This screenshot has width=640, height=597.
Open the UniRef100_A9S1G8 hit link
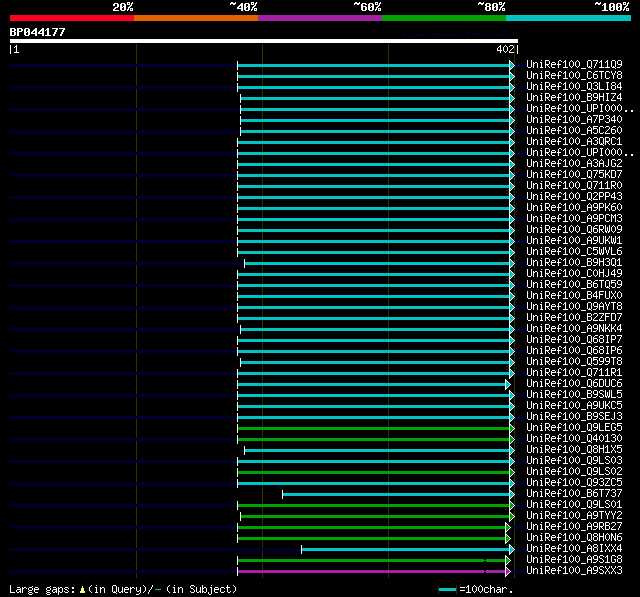point(574,559)
